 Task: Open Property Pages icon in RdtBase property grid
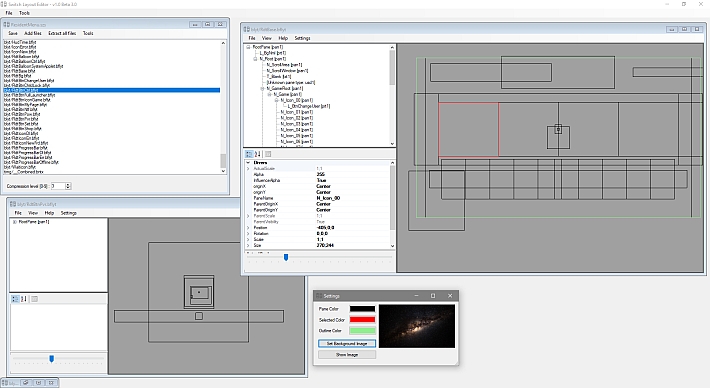268,154
